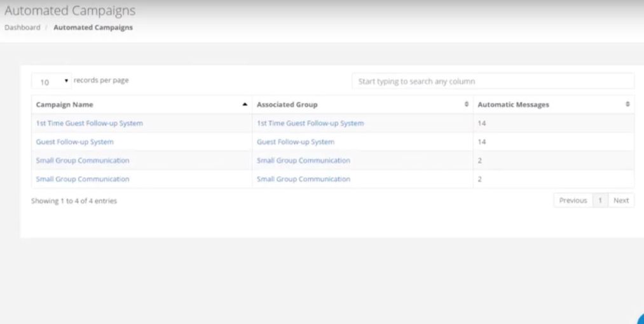Open the lower Small Group Communication campaign link
The width and height of the screenshot is (644, 324).
tap(83, 179)
